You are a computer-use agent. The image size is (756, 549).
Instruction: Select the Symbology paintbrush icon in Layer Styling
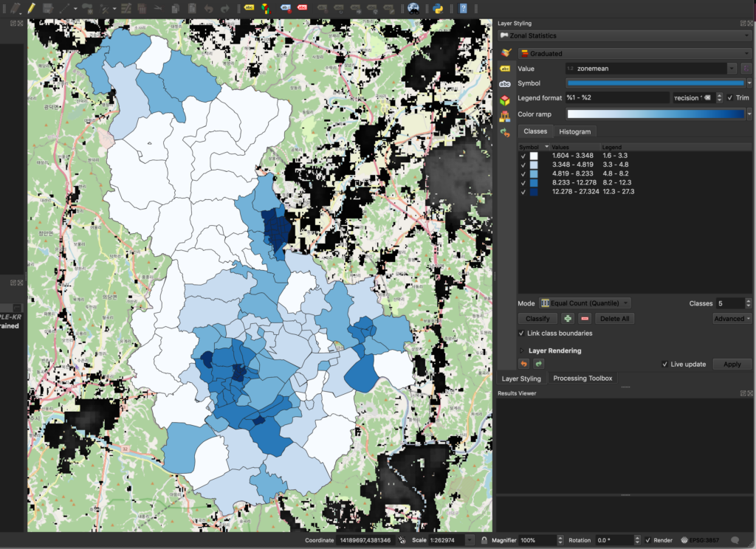coord(505,52)
